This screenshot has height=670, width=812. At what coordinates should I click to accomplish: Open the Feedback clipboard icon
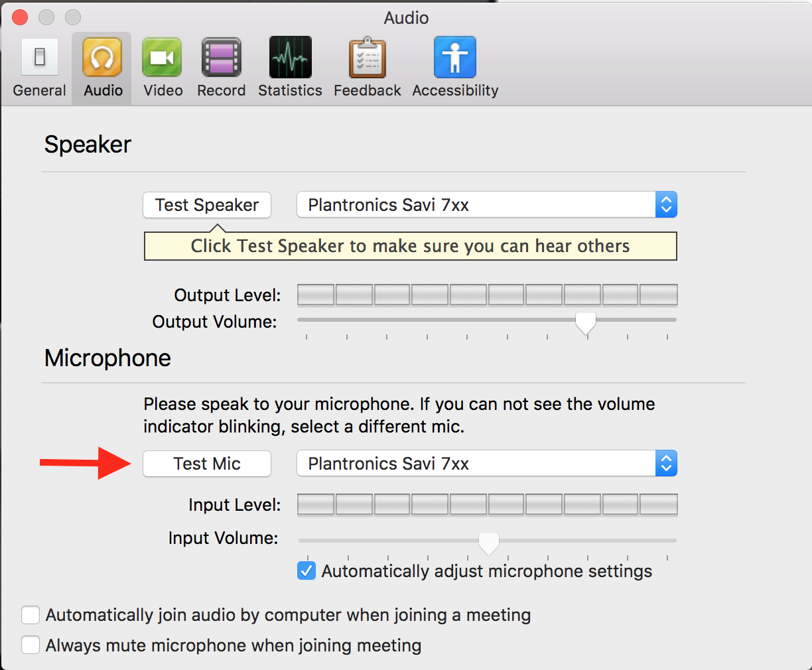(367, 58)
